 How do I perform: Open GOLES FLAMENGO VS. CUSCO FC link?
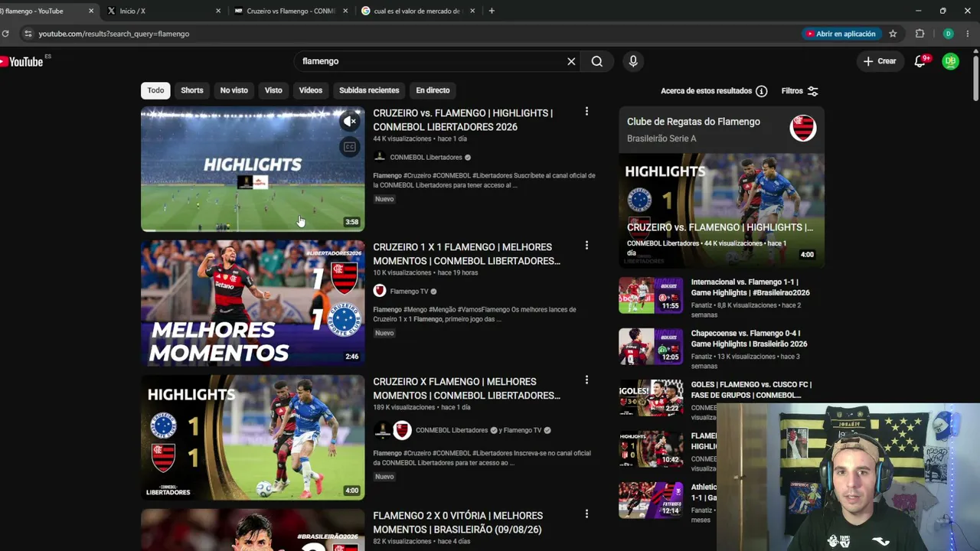751,390
